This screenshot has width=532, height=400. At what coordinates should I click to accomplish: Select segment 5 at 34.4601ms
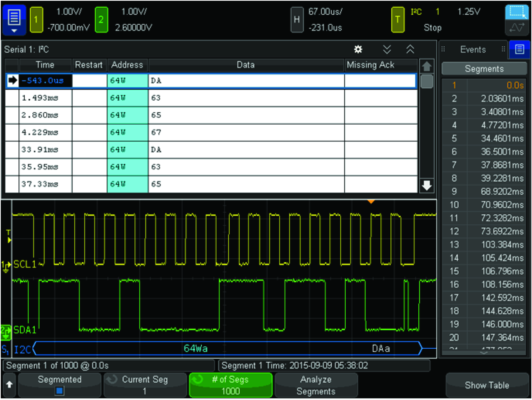(x=484, y=138)
